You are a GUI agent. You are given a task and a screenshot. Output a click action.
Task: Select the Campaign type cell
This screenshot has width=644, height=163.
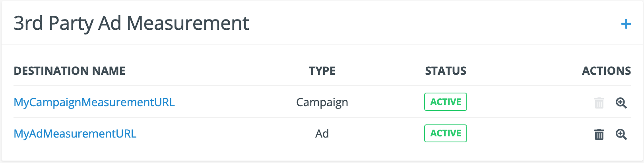[x=322, y=103]
